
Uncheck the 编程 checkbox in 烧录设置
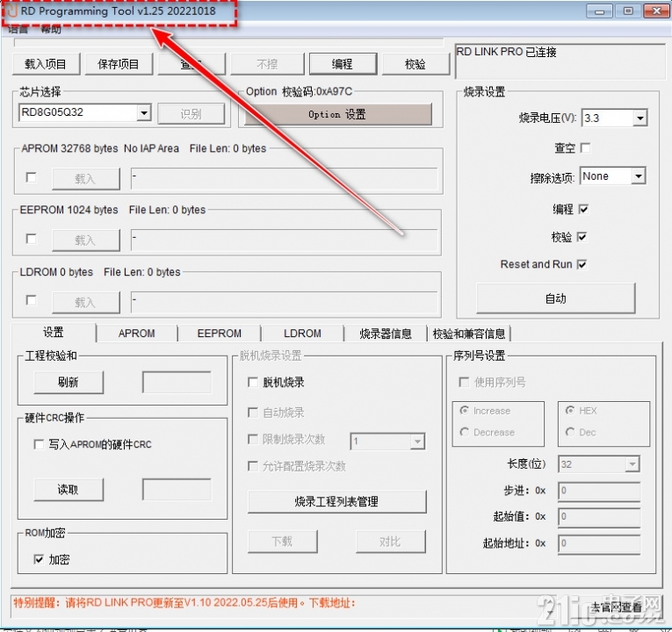click(583, 210)
